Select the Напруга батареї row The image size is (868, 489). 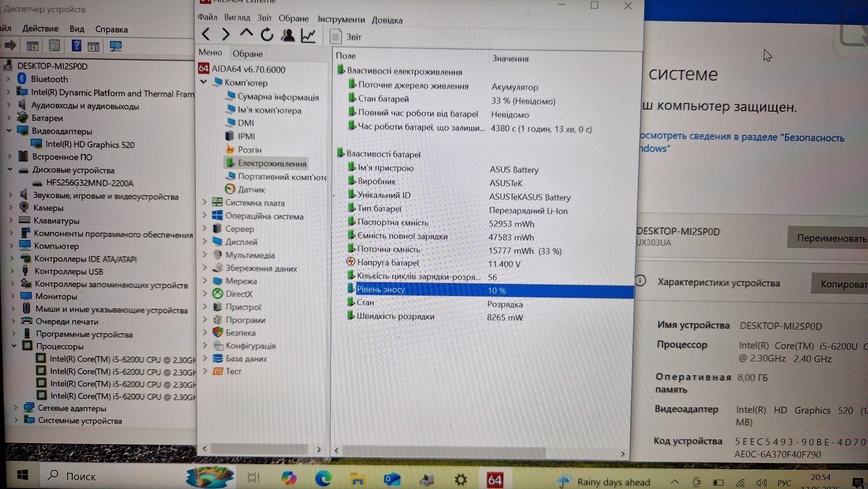490,263
